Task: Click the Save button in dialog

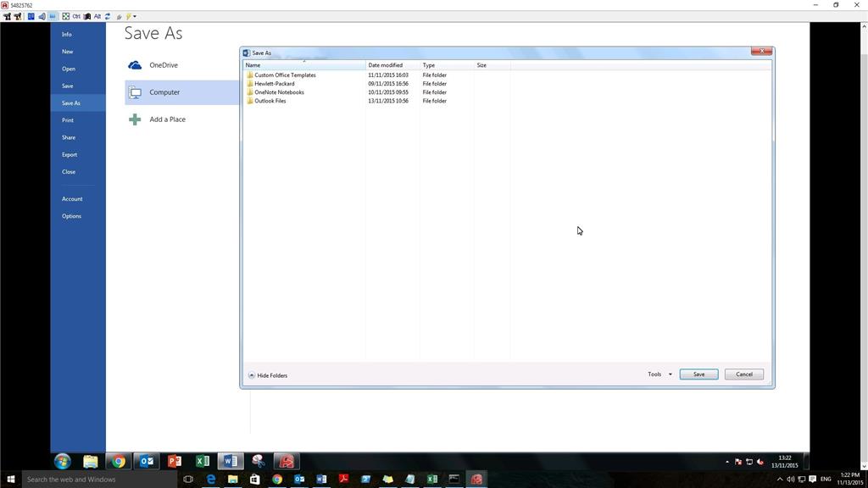Action: (698, 374)
